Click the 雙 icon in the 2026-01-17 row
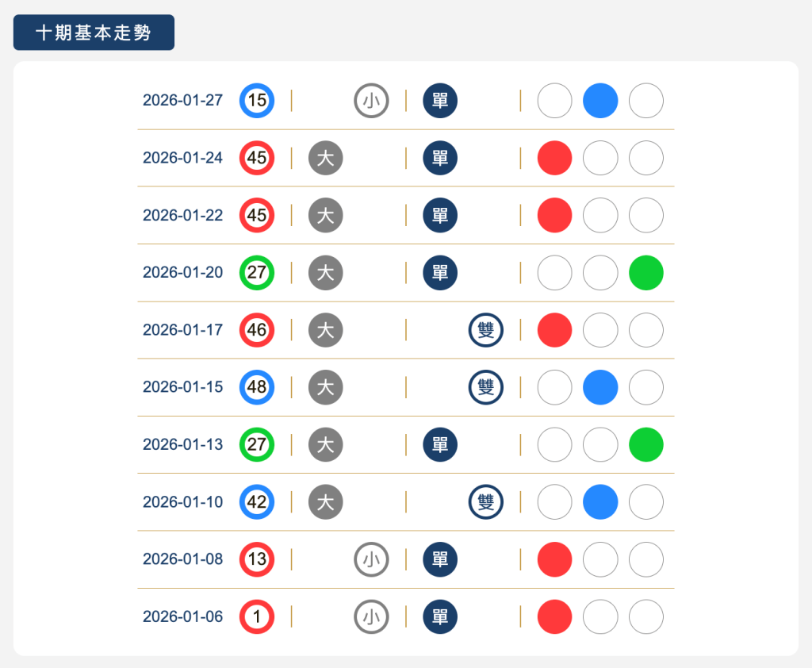This screenshot has height=668, width=812. click(486, 330)
